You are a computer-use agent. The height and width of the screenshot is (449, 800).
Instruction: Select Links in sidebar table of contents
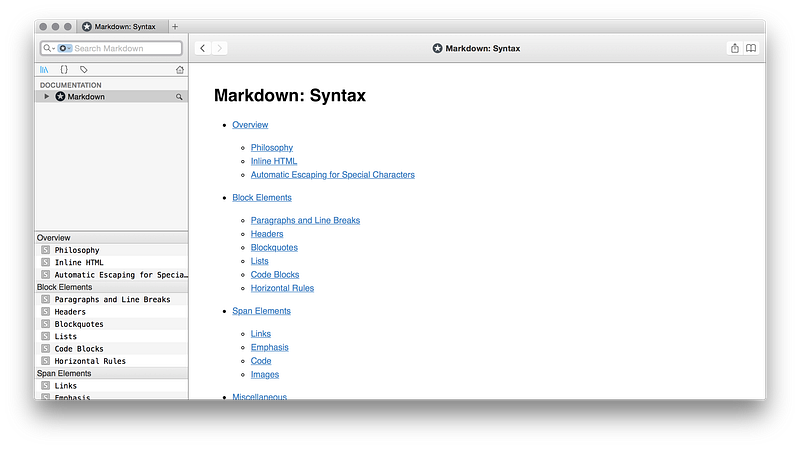[x=111, y=386]
